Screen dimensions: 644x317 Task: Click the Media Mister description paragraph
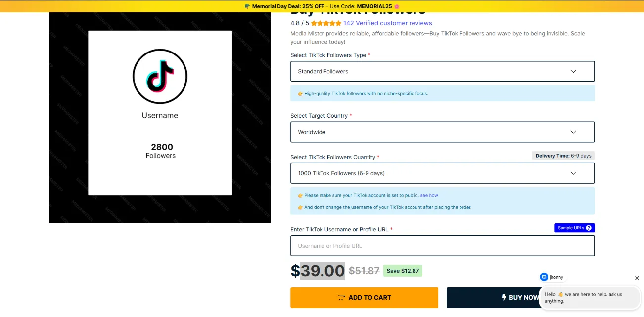438,38
